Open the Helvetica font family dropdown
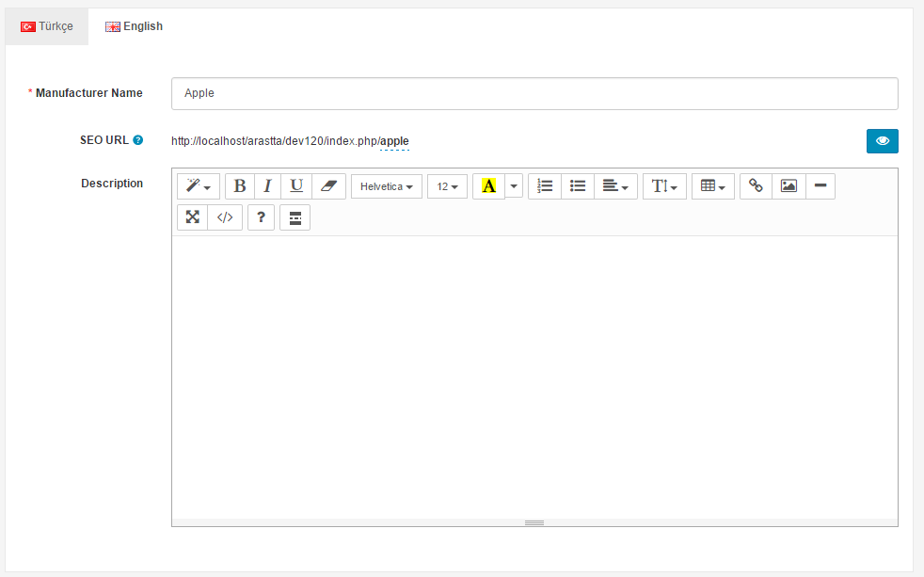This screenshot has height=577, width=924. tap(387, 186)
